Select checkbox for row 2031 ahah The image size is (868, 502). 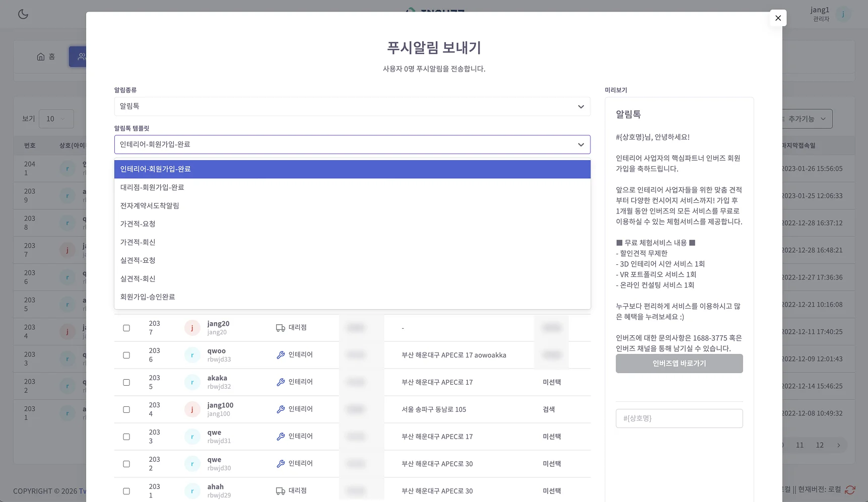click(x=126, y=491)
